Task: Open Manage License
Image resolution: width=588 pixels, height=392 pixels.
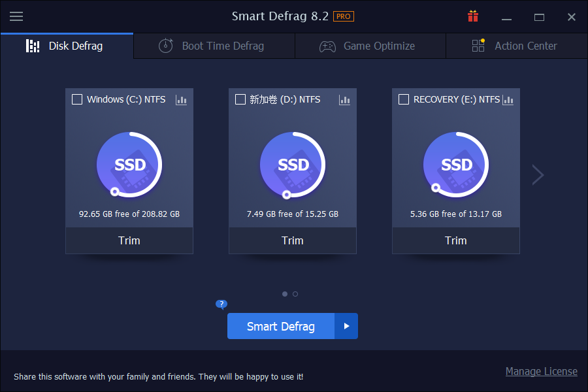Action: click(x=542, y=371)
